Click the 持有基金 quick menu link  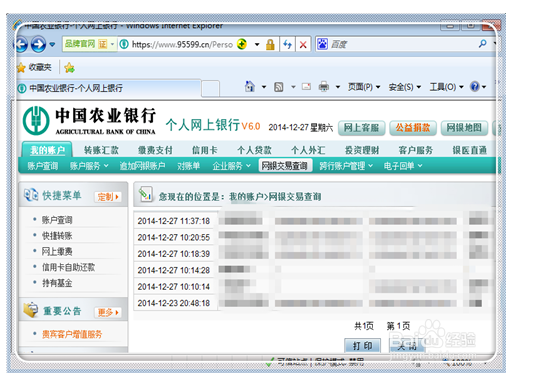point(57,283)
